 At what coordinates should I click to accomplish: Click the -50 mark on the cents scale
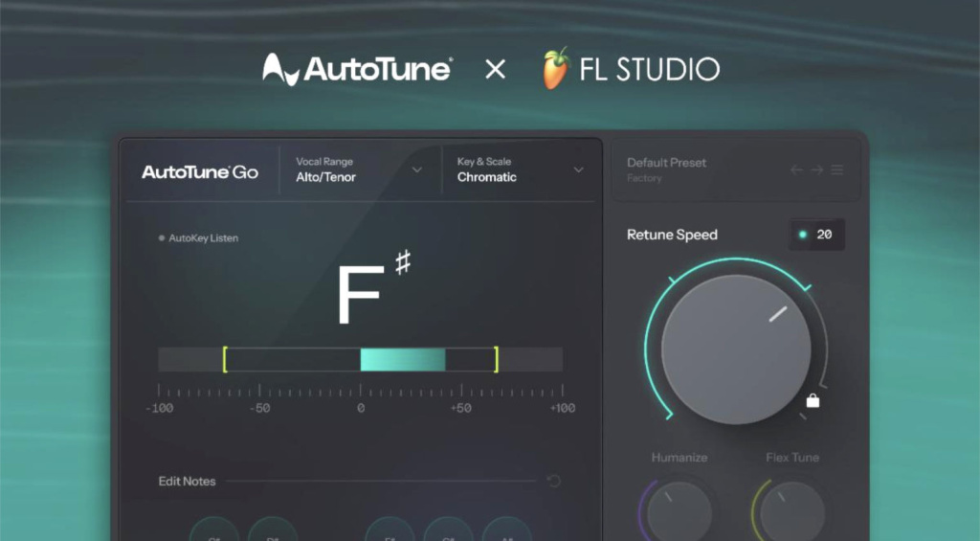point(259,408)
